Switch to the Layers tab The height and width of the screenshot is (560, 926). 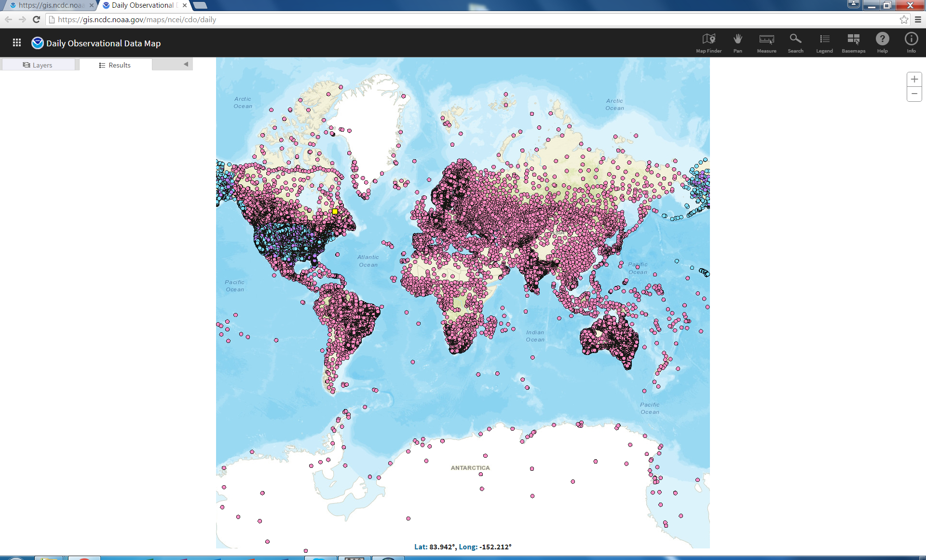(38, 65)
